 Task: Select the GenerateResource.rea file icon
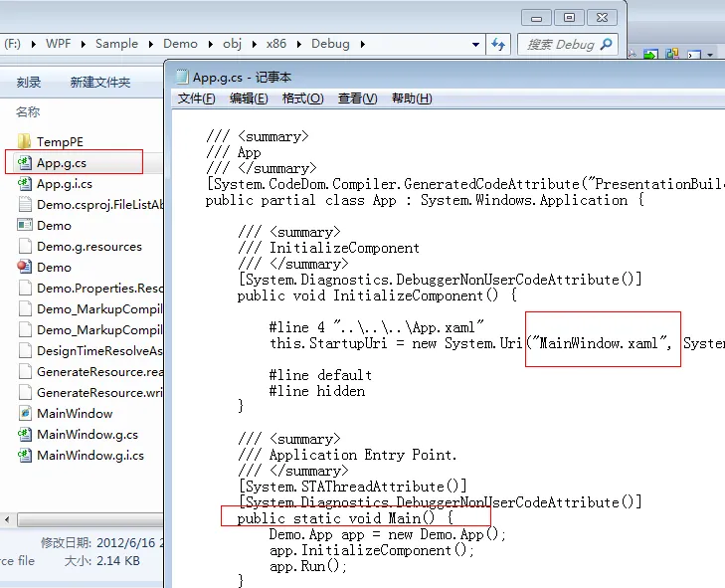25,371
